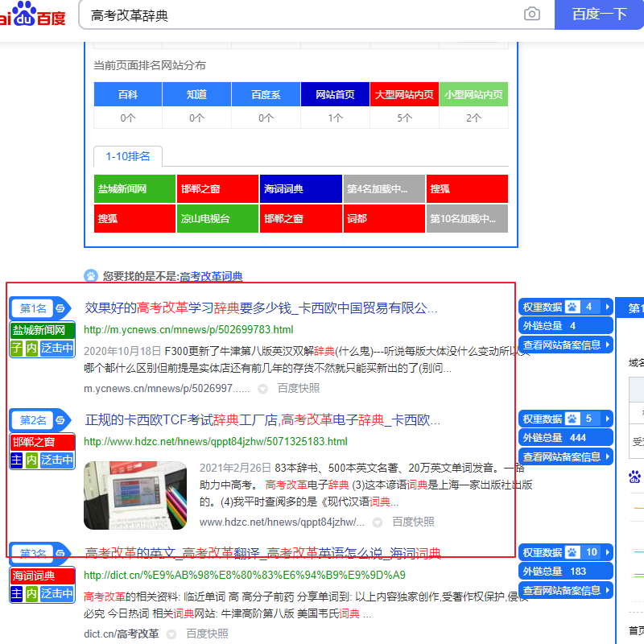Open the dropdown arrow after dict.cn/高考改革

tap(171, 634)
